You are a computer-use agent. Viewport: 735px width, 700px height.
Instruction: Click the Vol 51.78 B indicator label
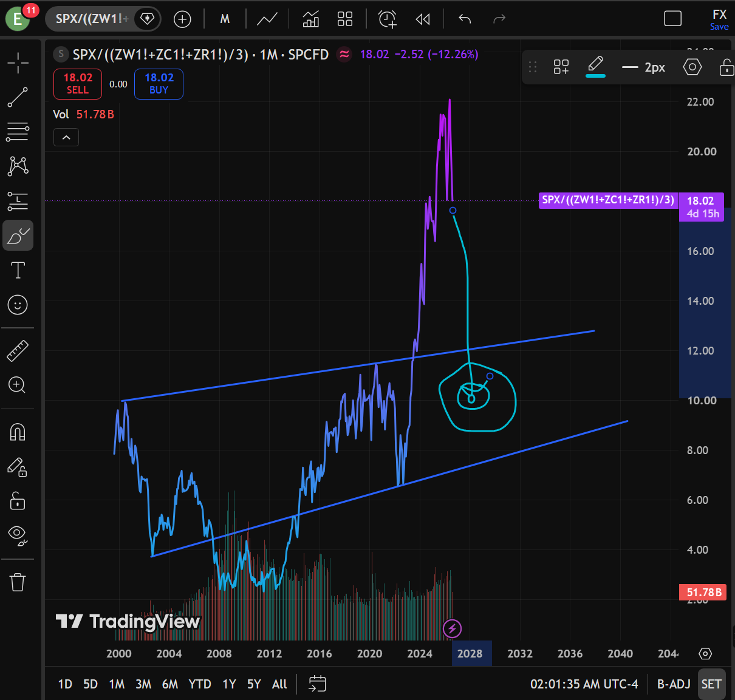click(83, 114)
